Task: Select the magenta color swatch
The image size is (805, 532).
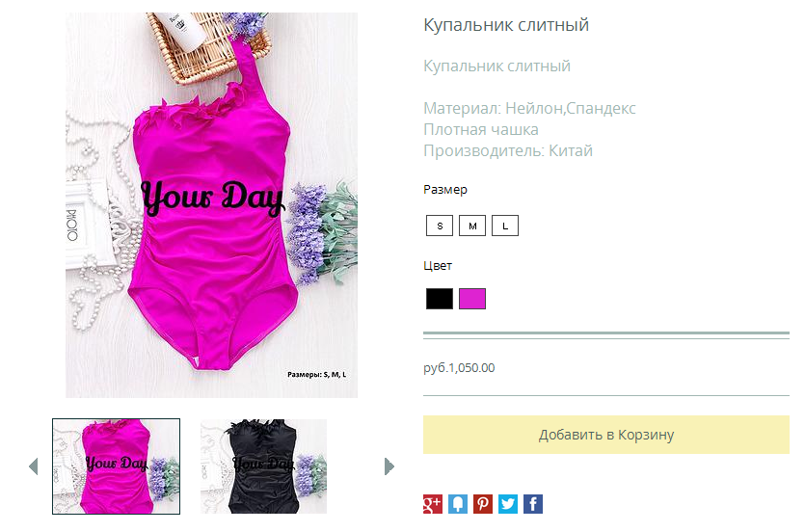Action: click(472, 299)
